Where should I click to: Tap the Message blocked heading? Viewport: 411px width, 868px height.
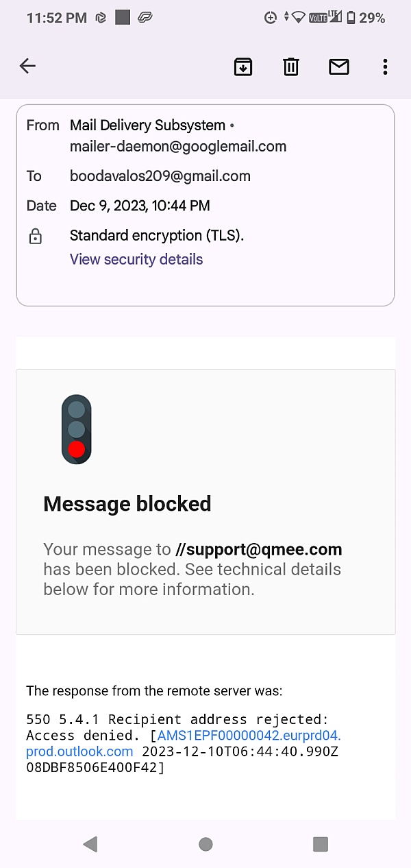(x=127, y=504)
